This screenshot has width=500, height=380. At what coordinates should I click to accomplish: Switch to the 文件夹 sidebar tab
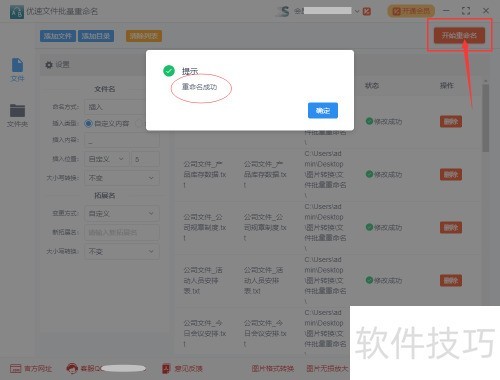point(17,115)
